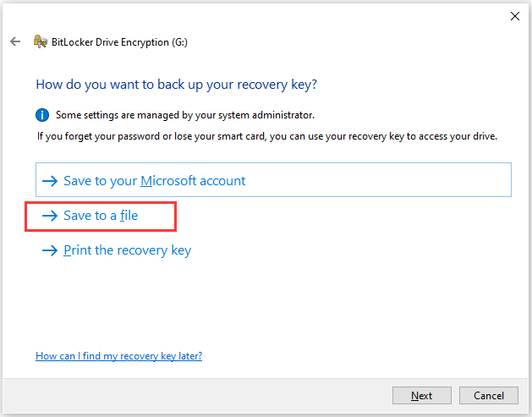Screen dimensions: 532x417
Task: Click the word Microsoft in the first option
Action: (168, 181)
